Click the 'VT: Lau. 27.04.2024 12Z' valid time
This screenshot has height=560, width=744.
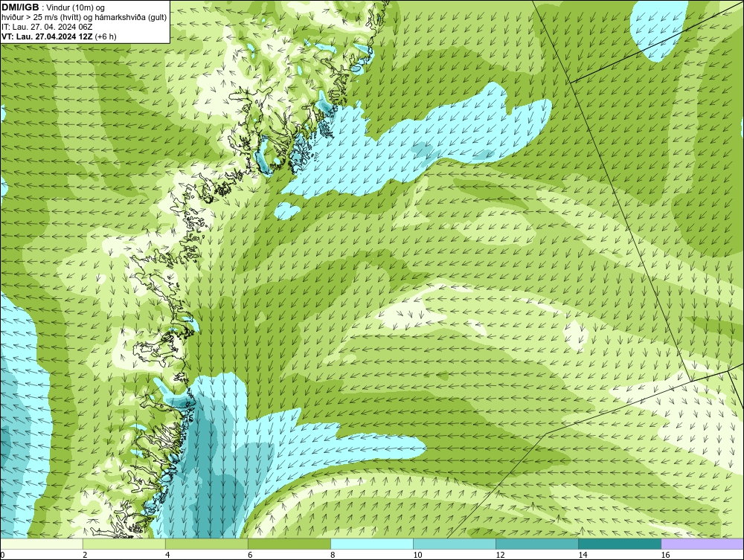tap(47, 36)
